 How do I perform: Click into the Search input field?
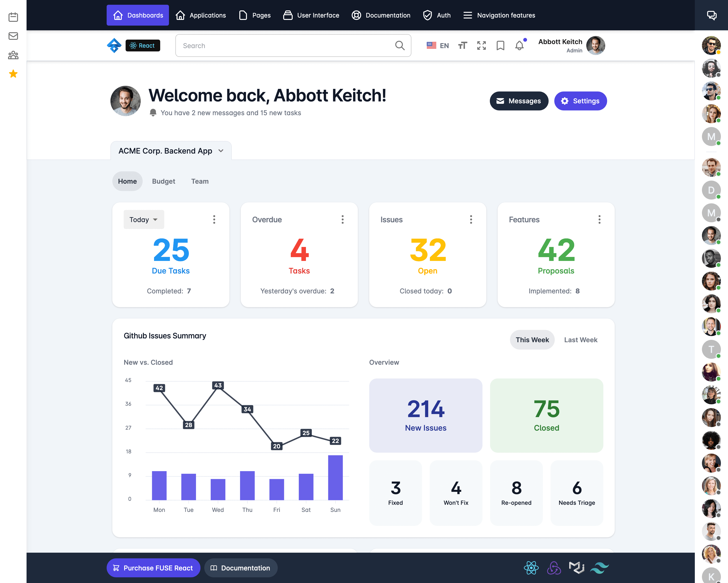pos(293,46)
